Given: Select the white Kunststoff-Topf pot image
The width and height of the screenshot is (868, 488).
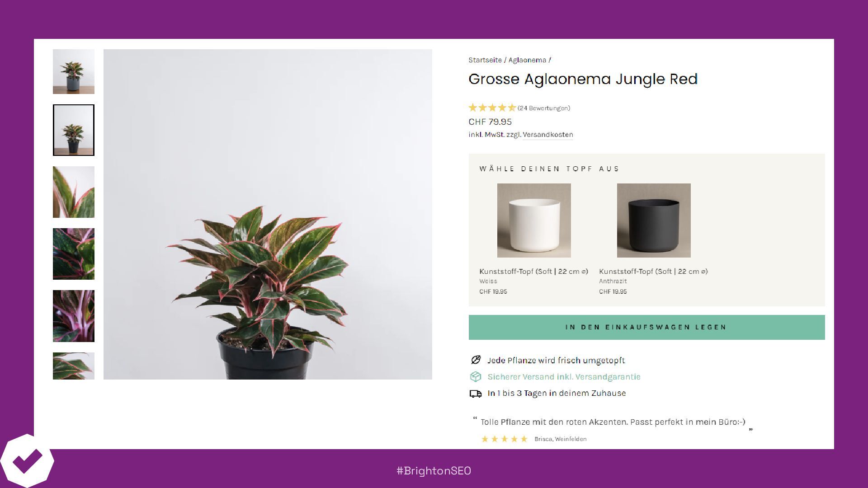Looking at the screenshot, I should pyautogui.click(x=534, y=221).
